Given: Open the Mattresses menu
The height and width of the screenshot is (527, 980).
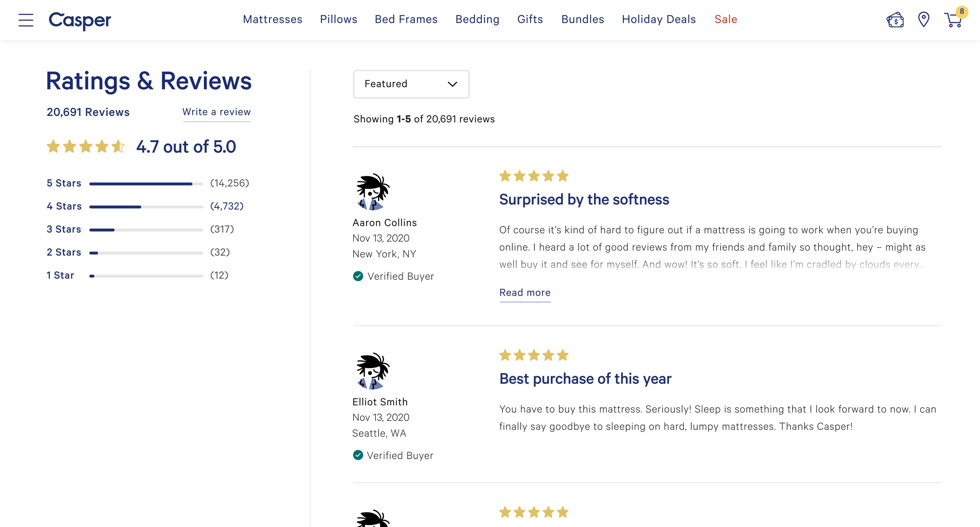Looking at the screenshot, I should (x=272, y=19).
